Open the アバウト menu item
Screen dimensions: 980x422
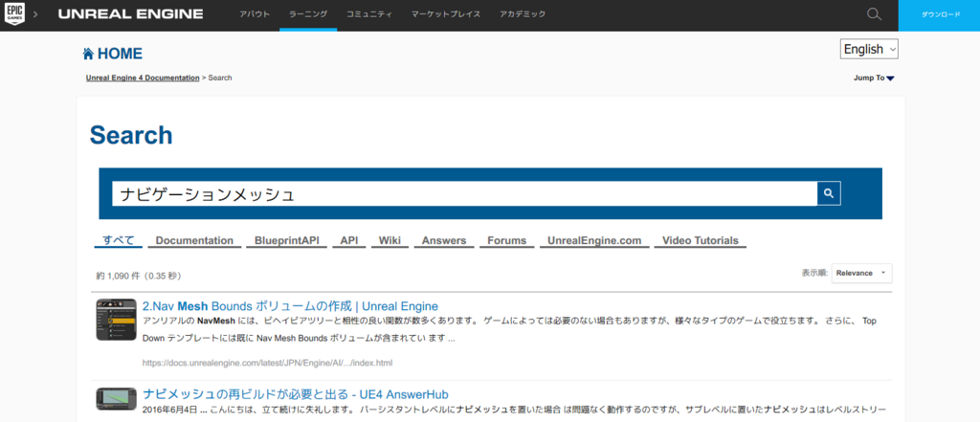click(255, 13)
